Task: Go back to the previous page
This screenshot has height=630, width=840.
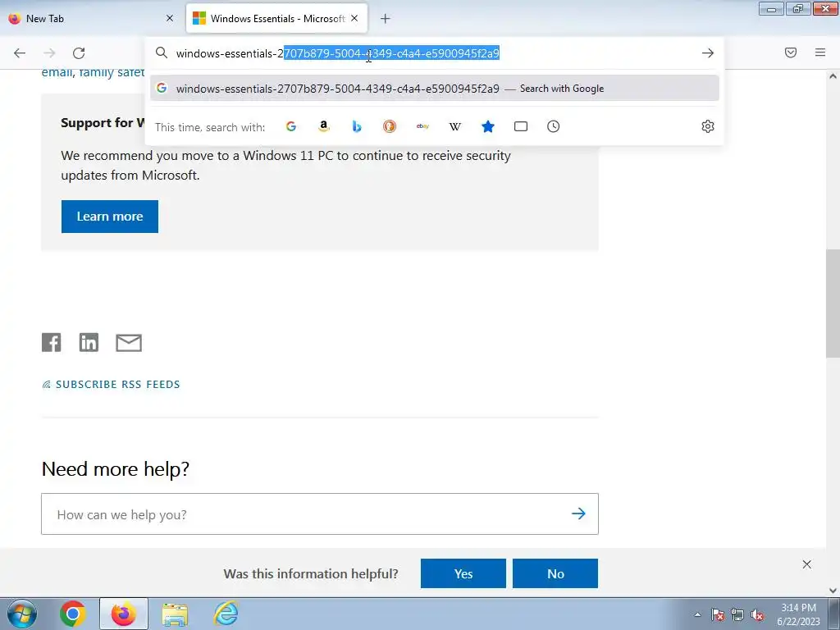Action: pos(20,53)
